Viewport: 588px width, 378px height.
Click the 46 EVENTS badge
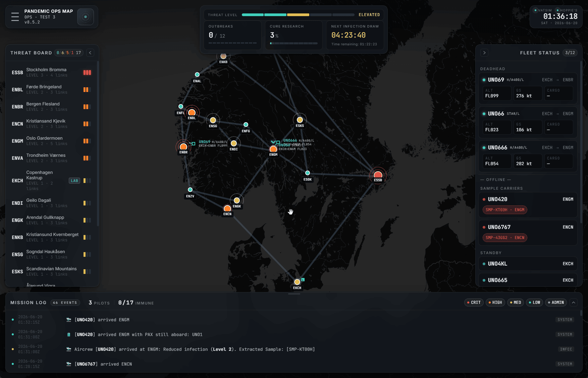(65, 302)
